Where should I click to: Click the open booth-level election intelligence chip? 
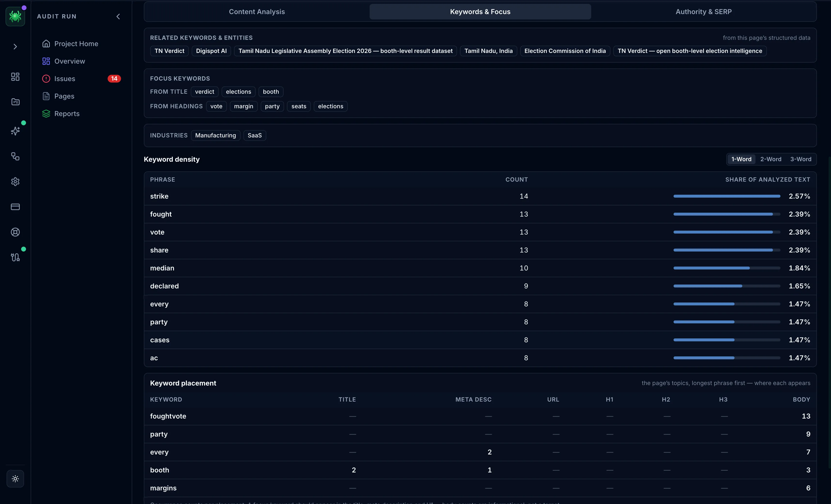click(x=690, y=51)
